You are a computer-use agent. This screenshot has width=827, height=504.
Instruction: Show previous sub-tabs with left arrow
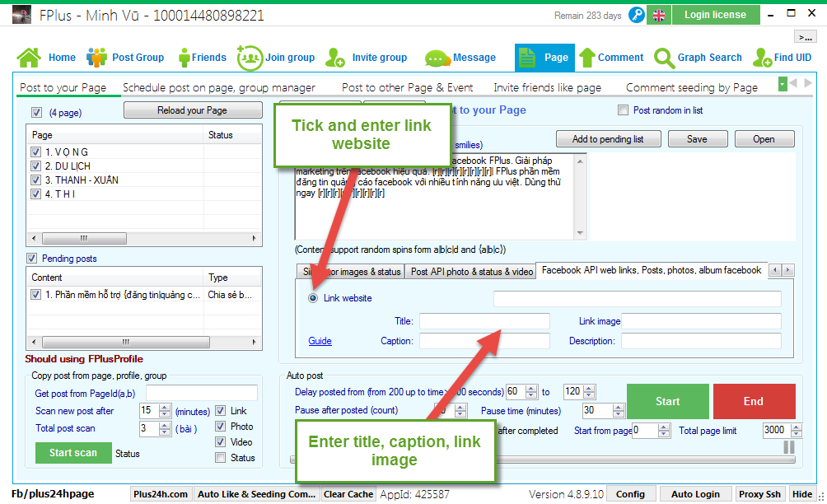[x=793, y=83]
